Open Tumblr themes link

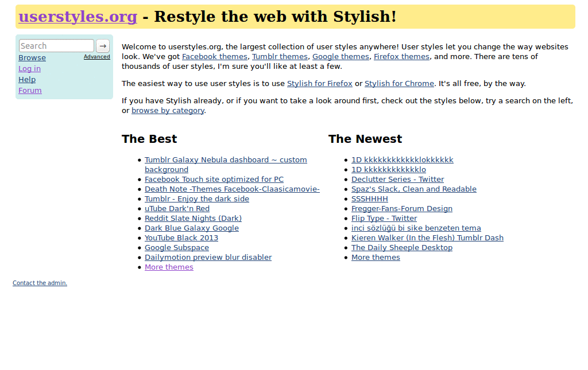pos(280,57)
